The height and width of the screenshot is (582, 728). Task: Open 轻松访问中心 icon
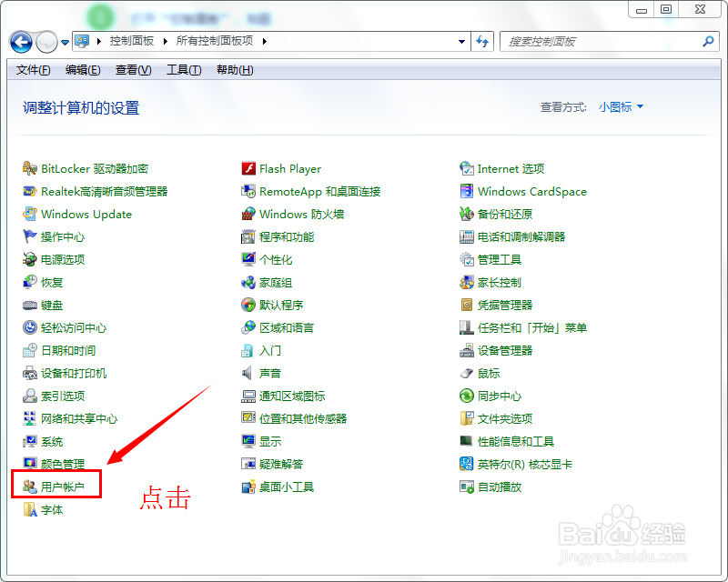(x=30, y=327)
